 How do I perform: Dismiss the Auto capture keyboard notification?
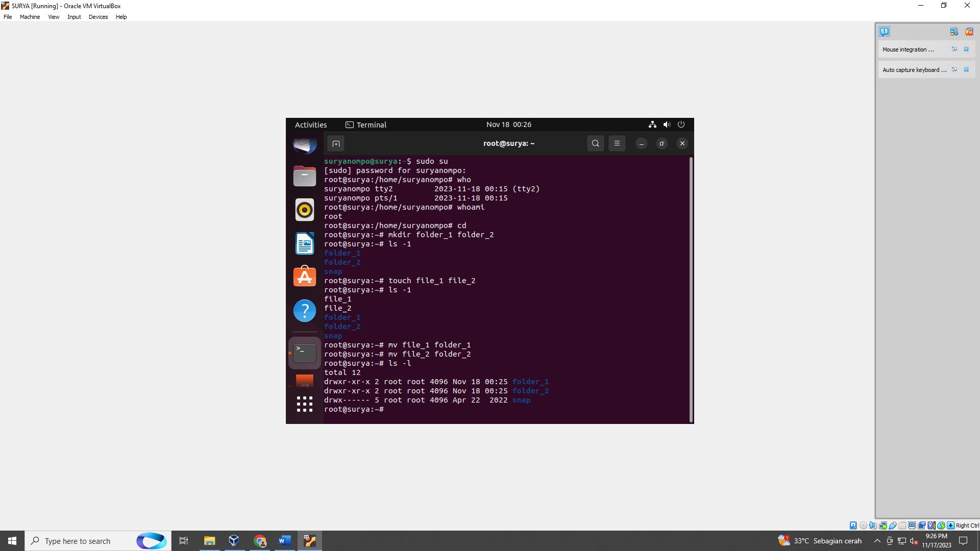click(966, 70)
